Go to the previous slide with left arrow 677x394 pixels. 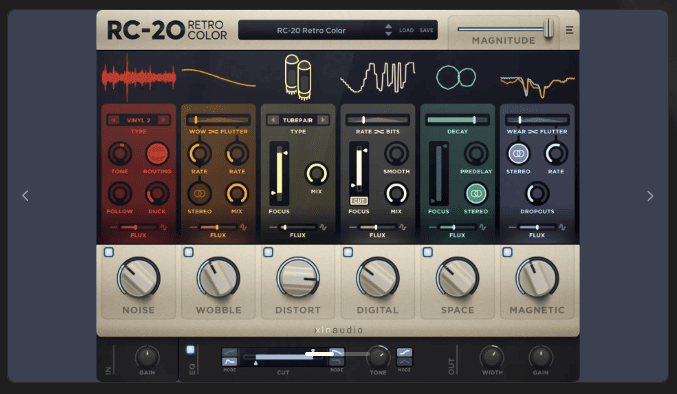click(25, 196)
